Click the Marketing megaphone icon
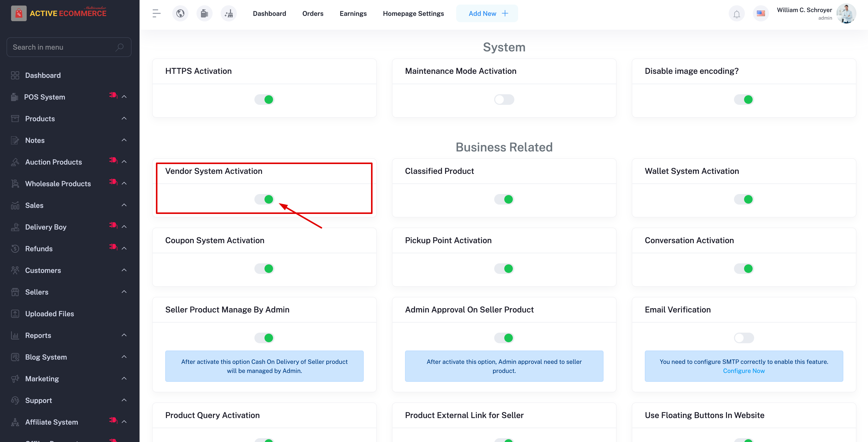868x442 pixels. coord(15,378)
